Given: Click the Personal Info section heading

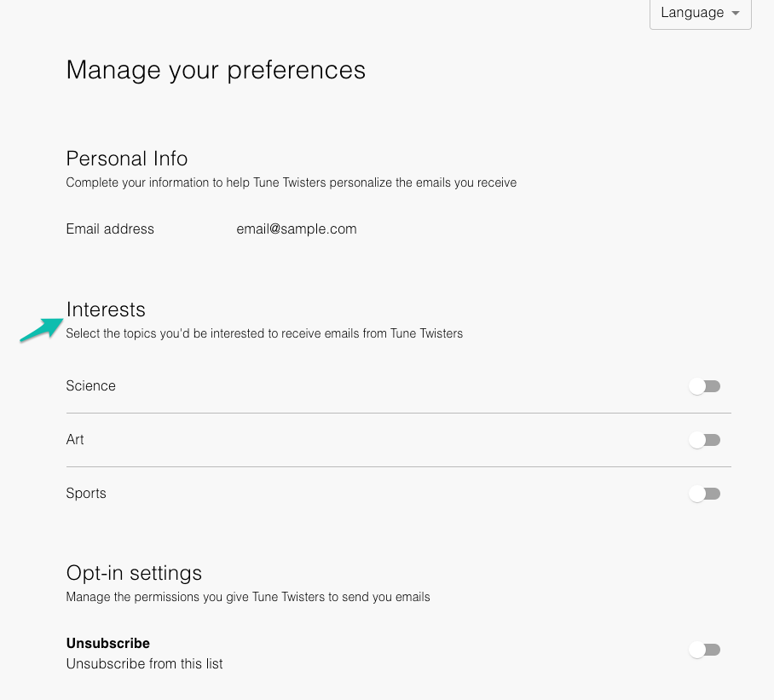Looking at the screenshot, I should click(126, 159).
